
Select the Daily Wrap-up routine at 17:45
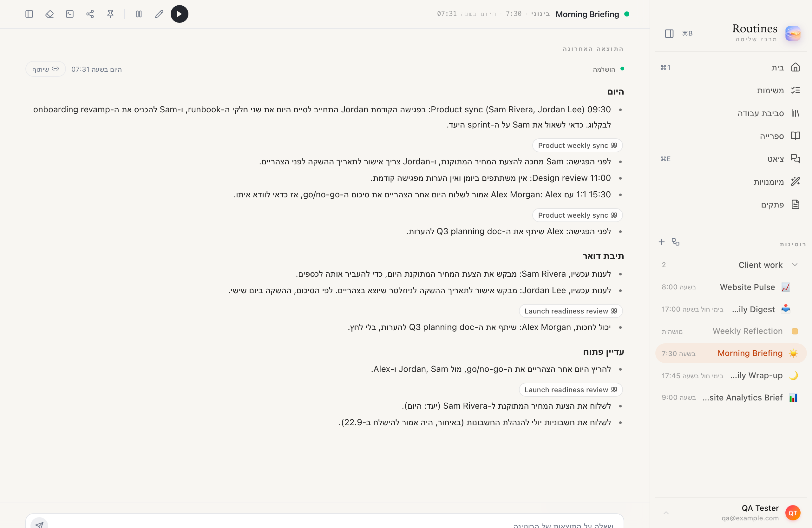pos(731,375)
